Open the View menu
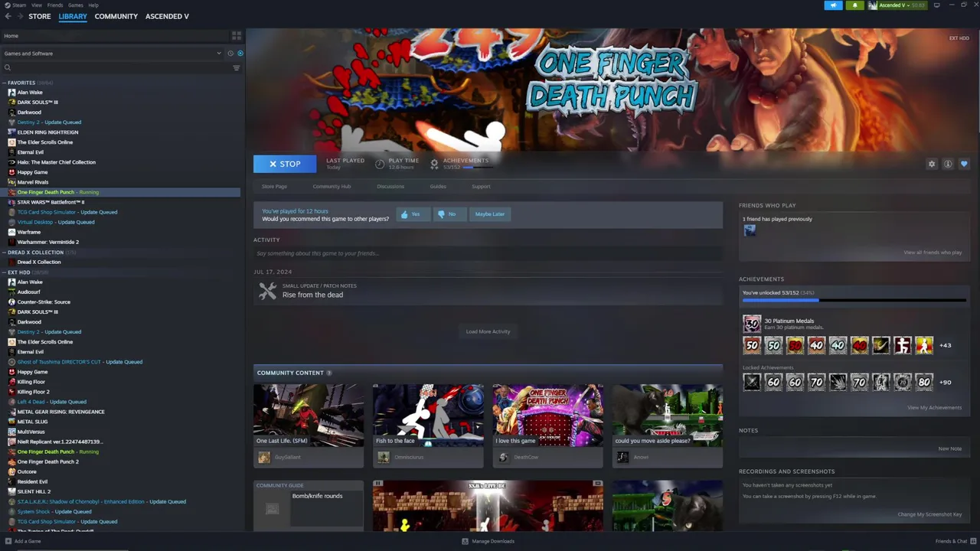 pyautogui.click(x=37, y=5)
